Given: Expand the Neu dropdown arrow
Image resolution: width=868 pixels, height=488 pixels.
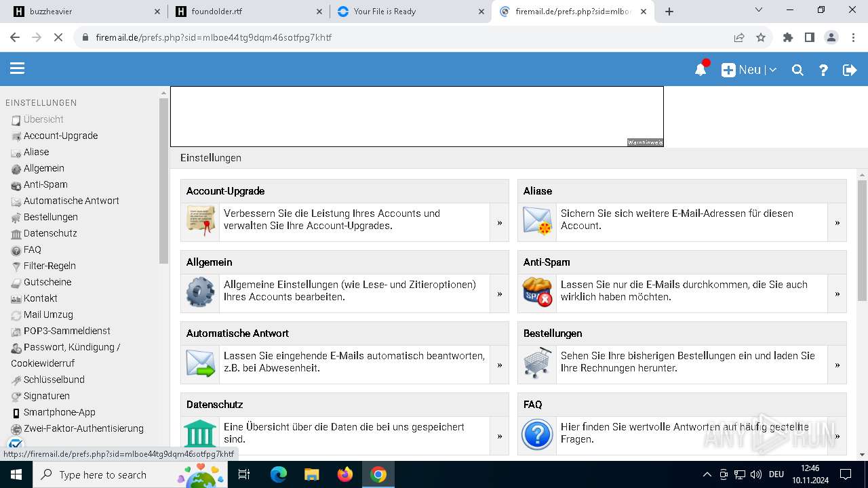Looking at the screenshot, I should tap(773, 70).
